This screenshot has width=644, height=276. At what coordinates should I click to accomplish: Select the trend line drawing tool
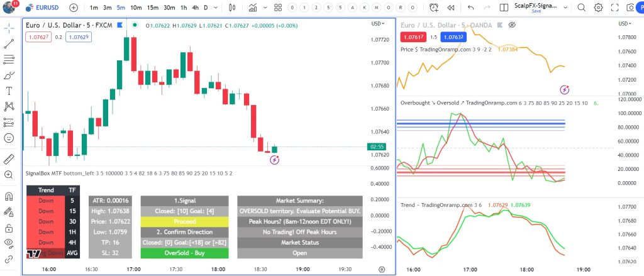9,44
